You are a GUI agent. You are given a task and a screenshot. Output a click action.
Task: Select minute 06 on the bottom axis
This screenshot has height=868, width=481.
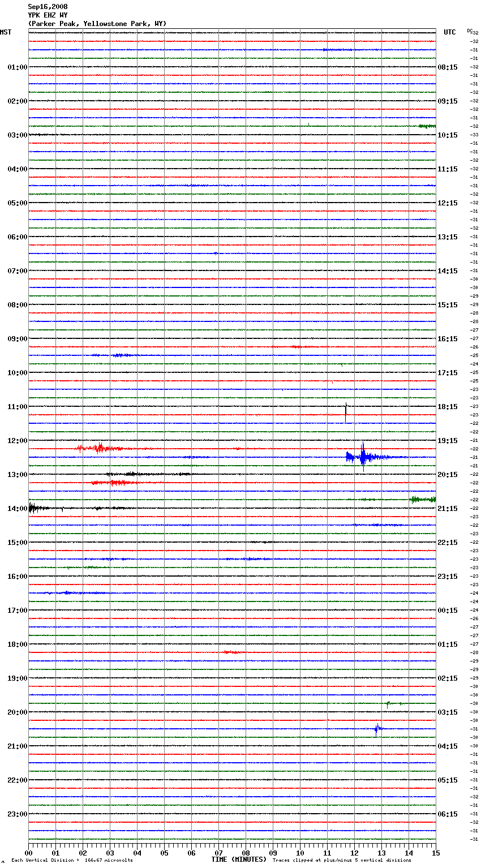click(x=191, y=853)
